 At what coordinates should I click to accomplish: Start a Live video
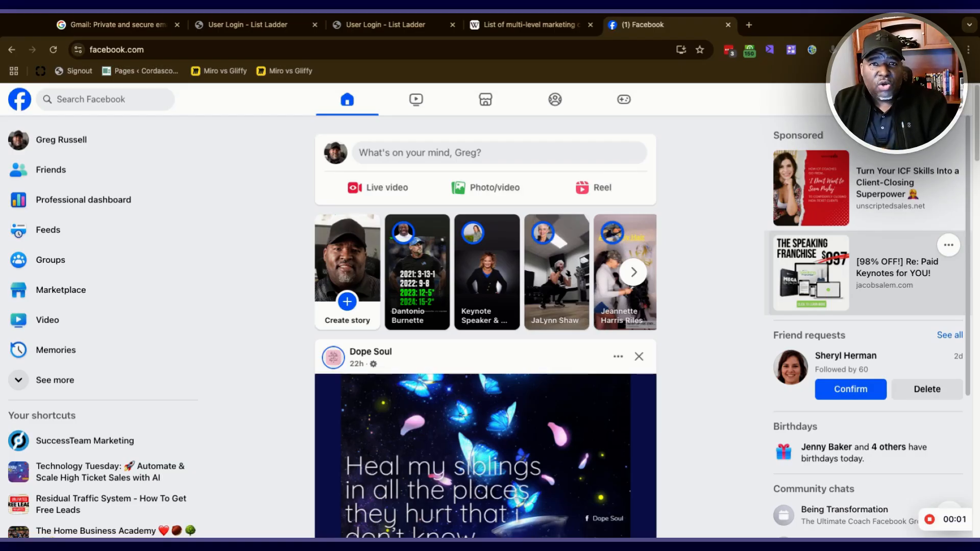(378, 188)
